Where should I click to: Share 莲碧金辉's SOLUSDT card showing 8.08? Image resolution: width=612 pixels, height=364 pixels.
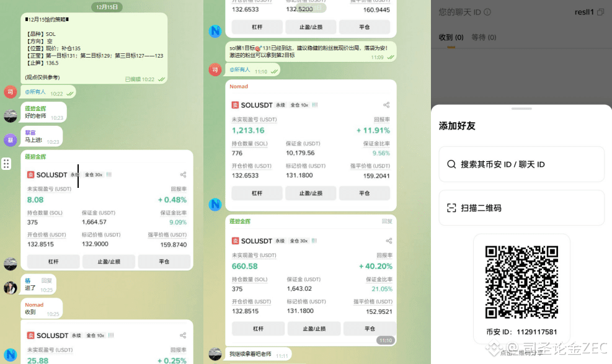(183, 175)
